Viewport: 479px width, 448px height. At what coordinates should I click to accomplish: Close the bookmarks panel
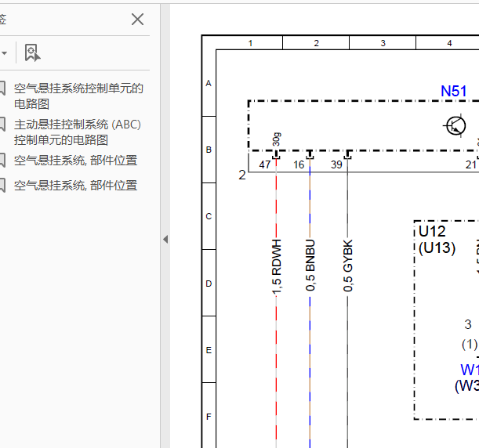coord(137,20)
